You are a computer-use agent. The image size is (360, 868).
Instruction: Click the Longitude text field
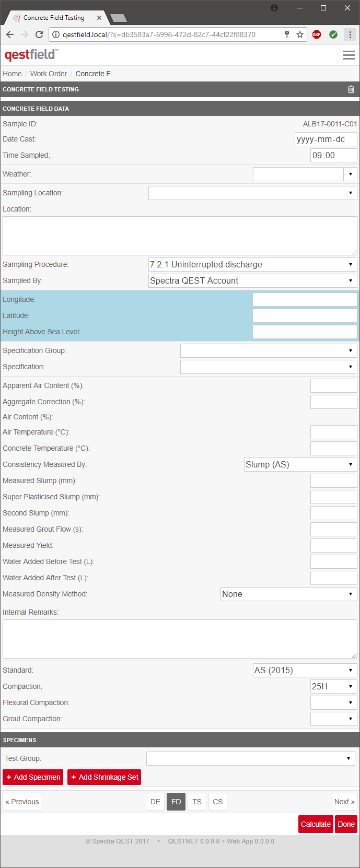click(305, 299)
